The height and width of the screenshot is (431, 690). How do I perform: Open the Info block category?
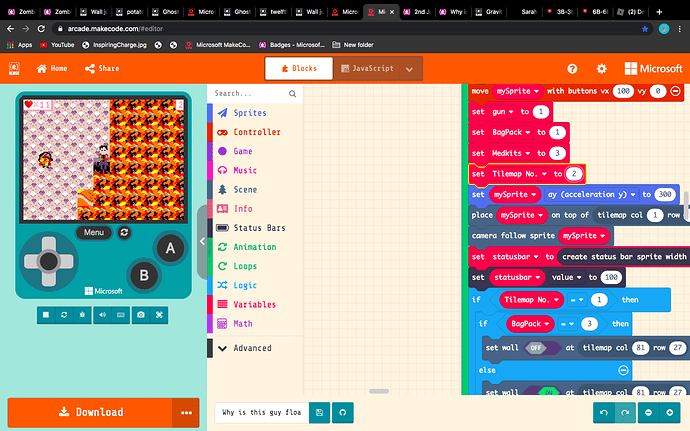point(255,209)
